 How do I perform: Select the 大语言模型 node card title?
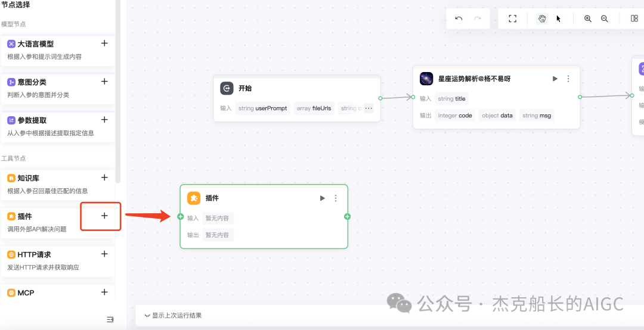[x=36, y=44]
